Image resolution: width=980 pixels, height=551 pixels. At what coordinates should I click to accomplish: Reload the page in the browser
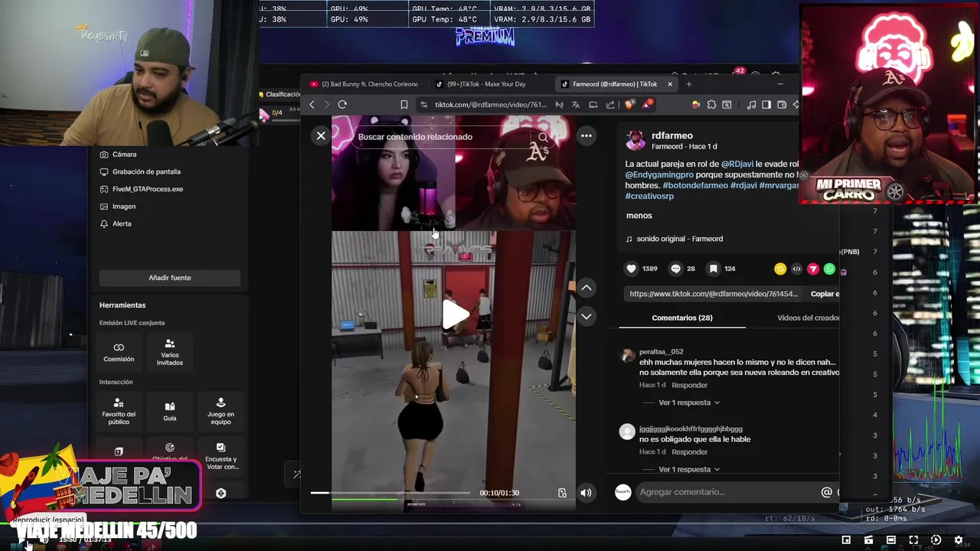[342, 105]
